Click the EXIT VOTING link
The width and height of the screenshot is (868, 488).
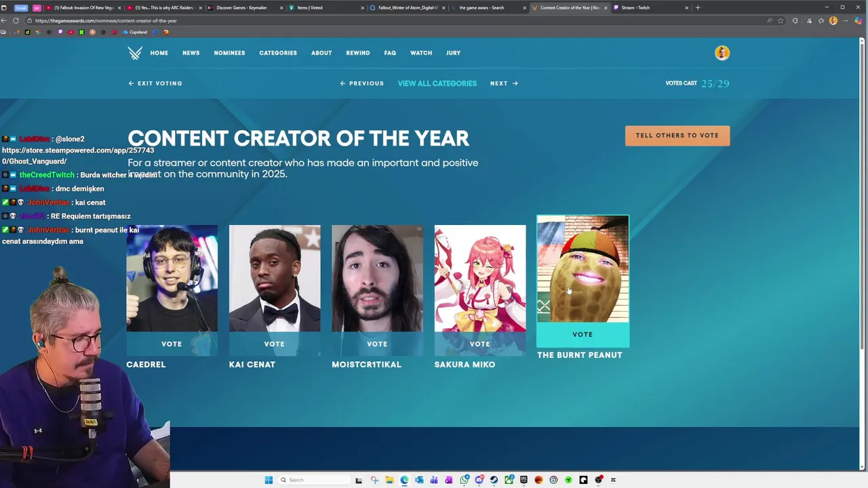click(x=155, y=83)
